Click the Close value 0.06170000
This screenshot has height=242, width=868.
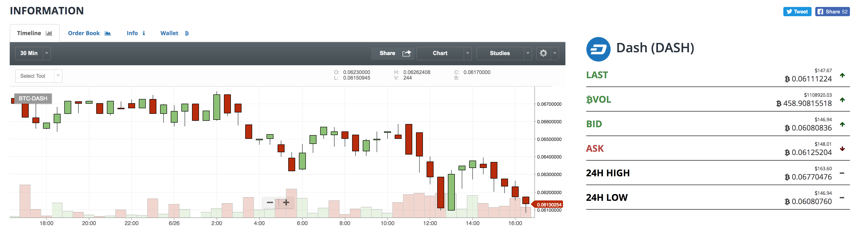[x=477, y=72]
